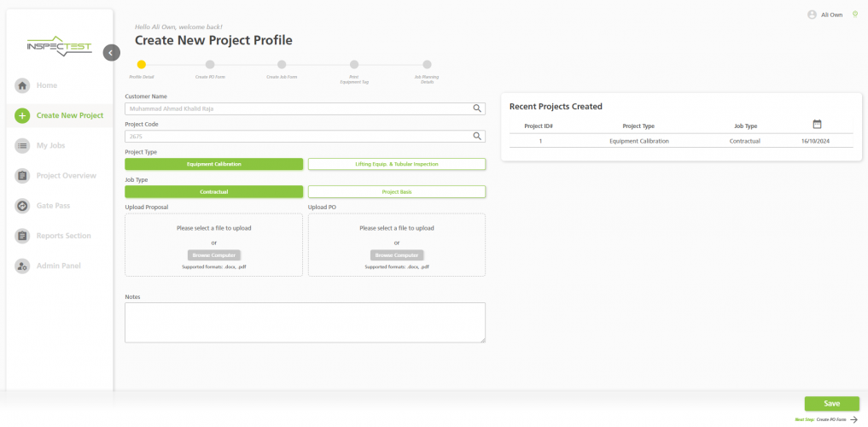Click the Upload PO drop zone text
This screenshot has width=868, height=427.
point(397,228)
